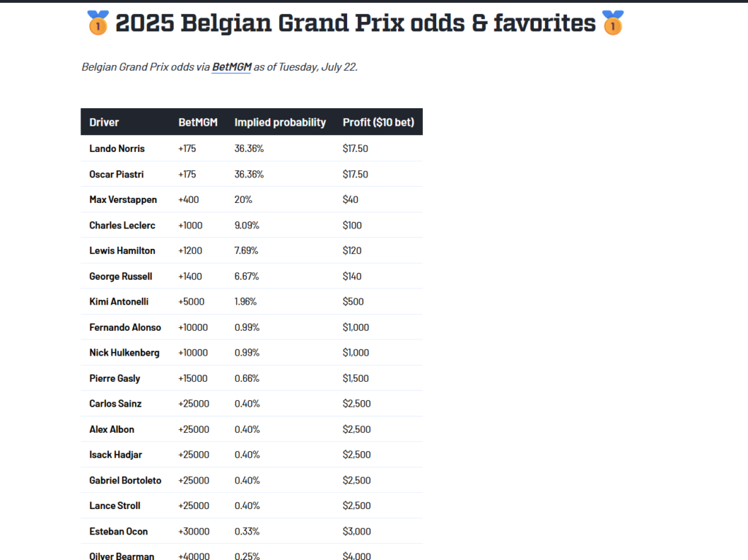
Task: Select the Gabriel Bortoleto driver name
Action: click(x=126, y=480)
